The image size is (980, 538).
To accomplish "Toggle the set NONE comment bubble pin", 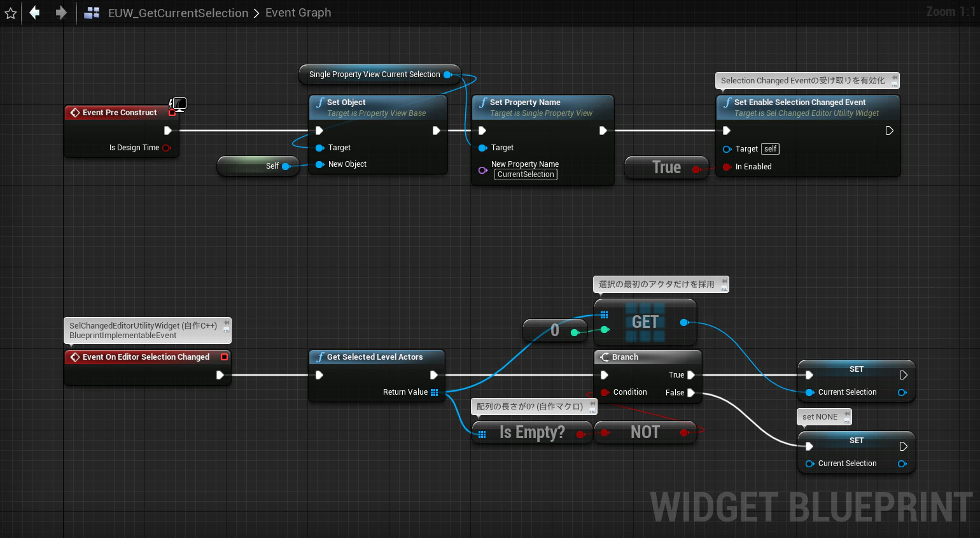I will tap(847, 414).
